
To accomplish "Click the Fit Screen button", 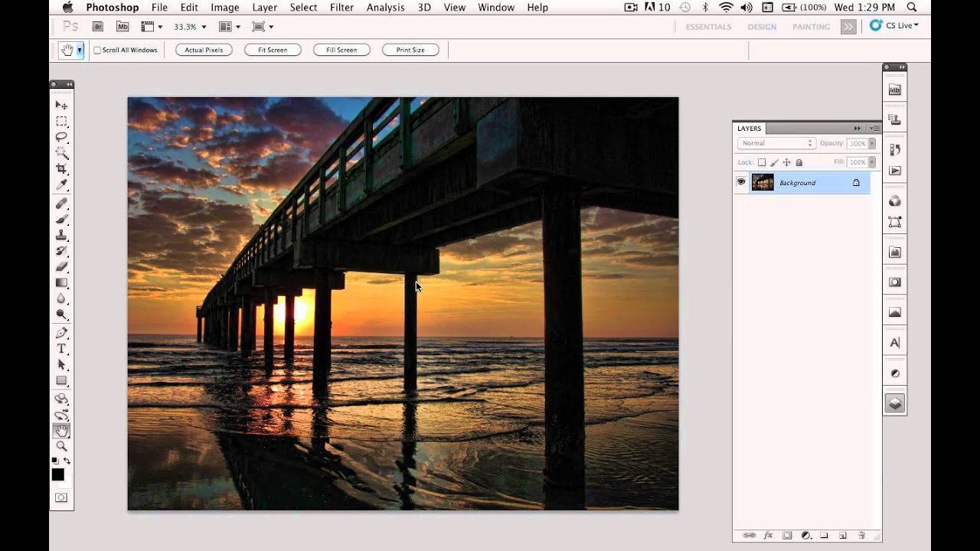I will pos(273,50).
